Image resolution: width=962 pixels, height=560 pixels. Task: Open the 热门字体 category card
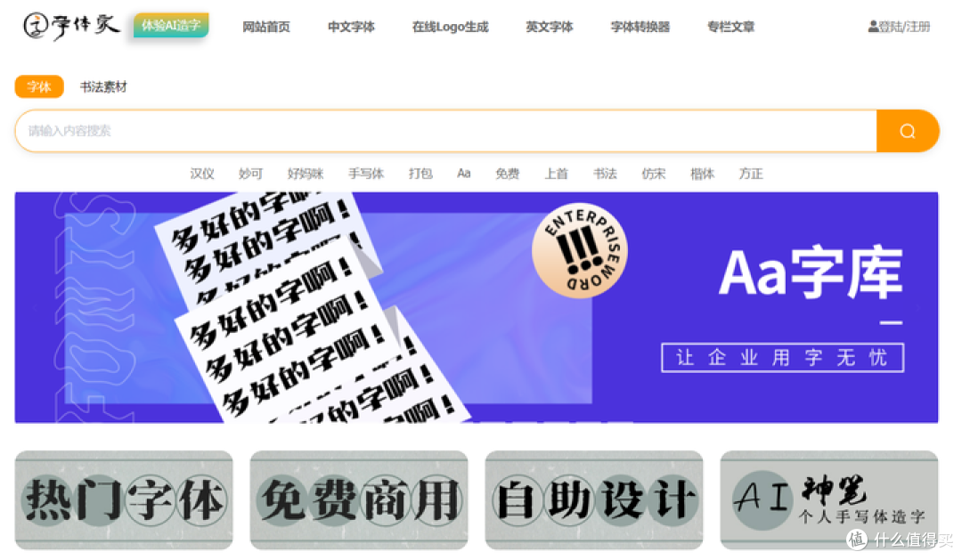click(x=124, y=499)
